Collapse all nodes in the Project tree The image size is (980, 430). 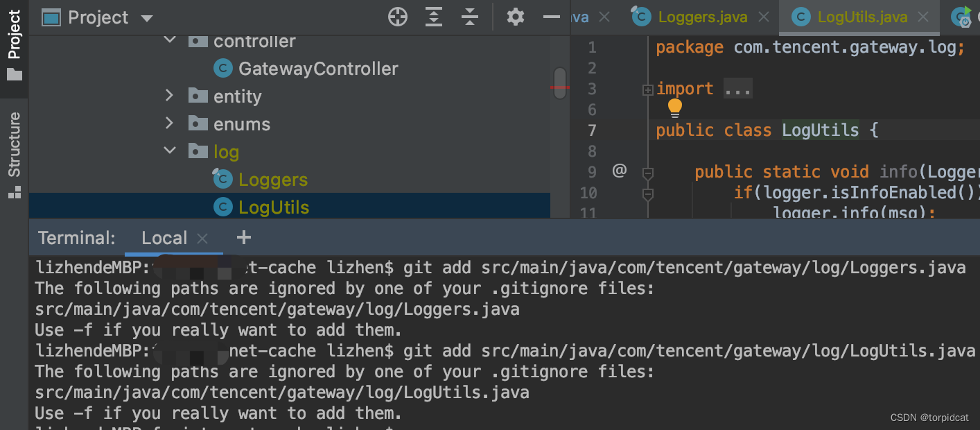click(470, 16)
